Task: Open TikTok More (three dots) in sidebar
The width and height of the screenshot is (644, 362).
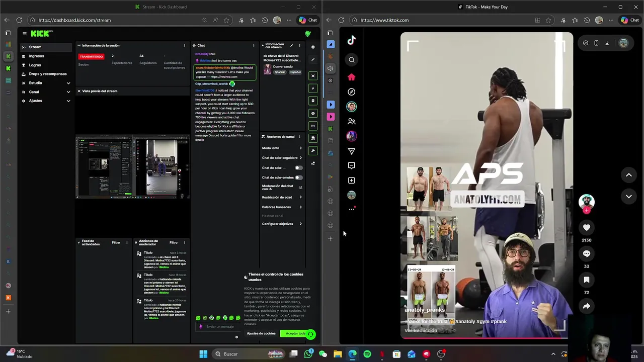Action: 352,209
